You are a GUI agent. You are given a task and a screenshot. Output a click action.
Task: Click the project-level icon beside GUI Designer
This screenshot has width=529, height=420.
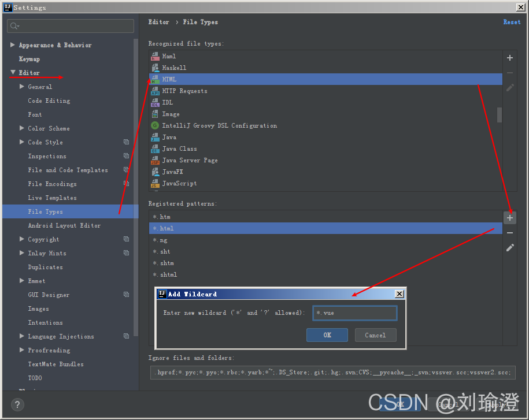126,295
